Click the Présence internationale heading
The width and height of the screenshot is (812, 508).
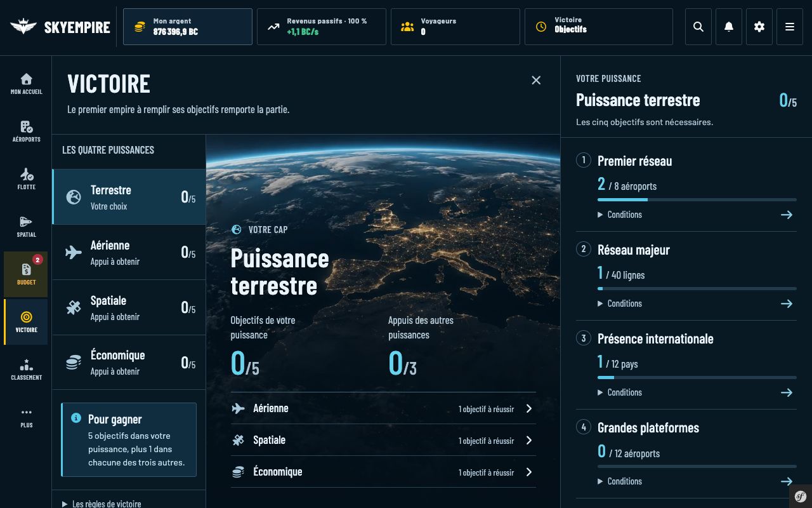click(x=655, y=338)
